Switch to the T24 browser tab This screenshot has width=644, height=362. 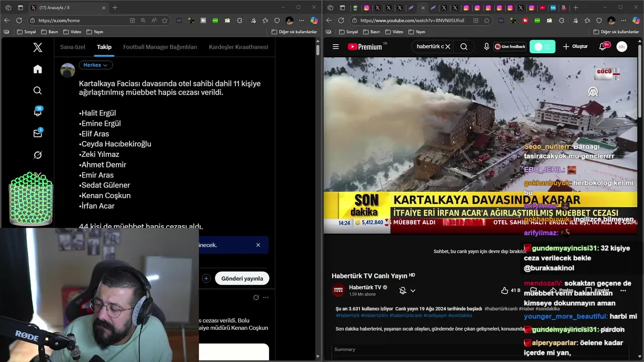[553, 8]
